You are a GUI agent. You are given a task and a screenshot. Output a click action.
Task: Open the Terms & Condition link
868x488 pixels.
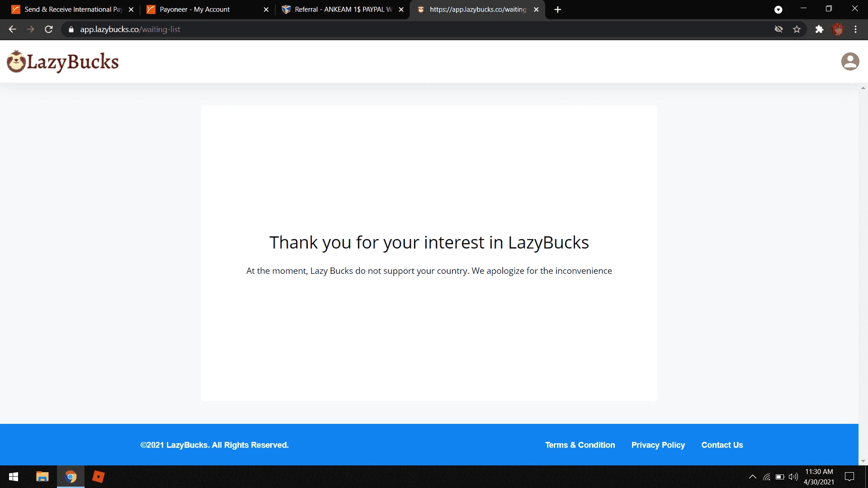pyautogui.click(x=580, y=445)
